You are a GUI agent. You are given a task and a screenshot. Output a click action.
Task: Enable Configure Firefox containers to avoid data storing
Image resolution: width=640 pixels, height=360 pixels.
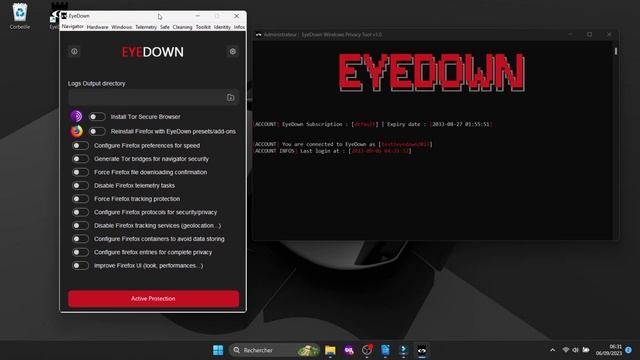pyautogui.click(x=80, y=239)
